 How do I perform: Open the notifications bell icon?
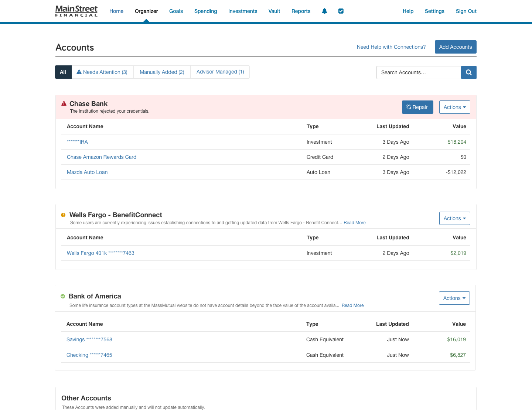tap(324, 11)
